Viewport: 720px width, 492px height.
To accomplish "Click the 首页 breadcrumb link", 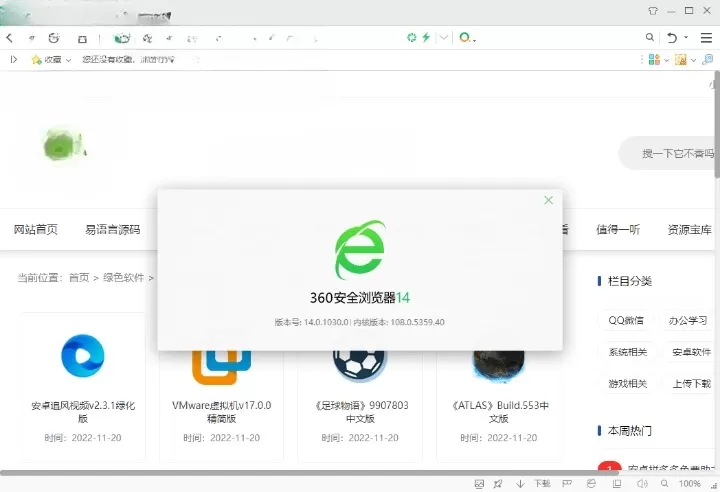I will point(79,277).
